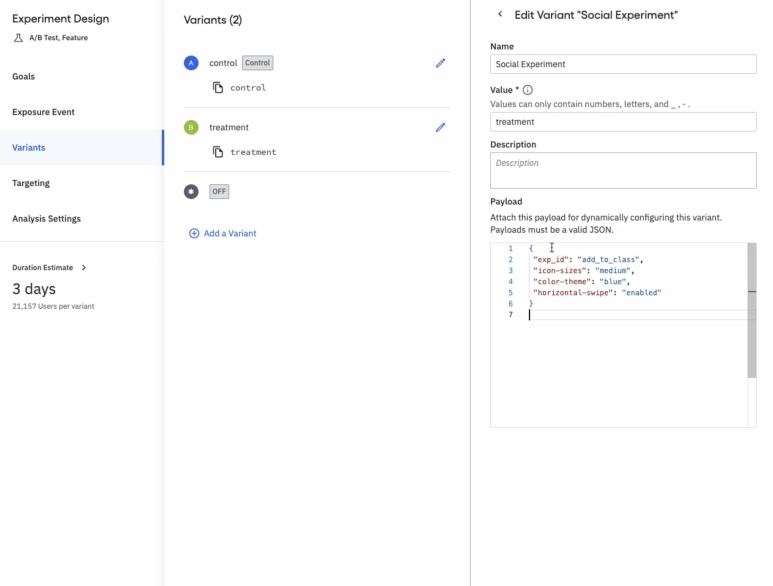
Task: Copy the treatment value with copy icon
Action: [x=218, y=152]
